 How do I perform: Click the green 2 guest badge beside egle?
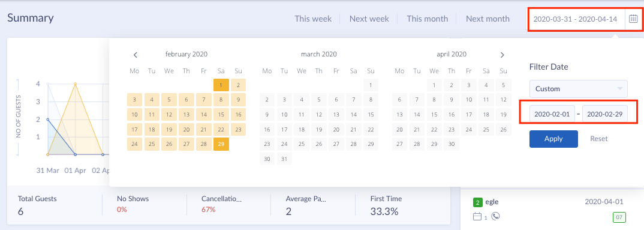point(477,202)
